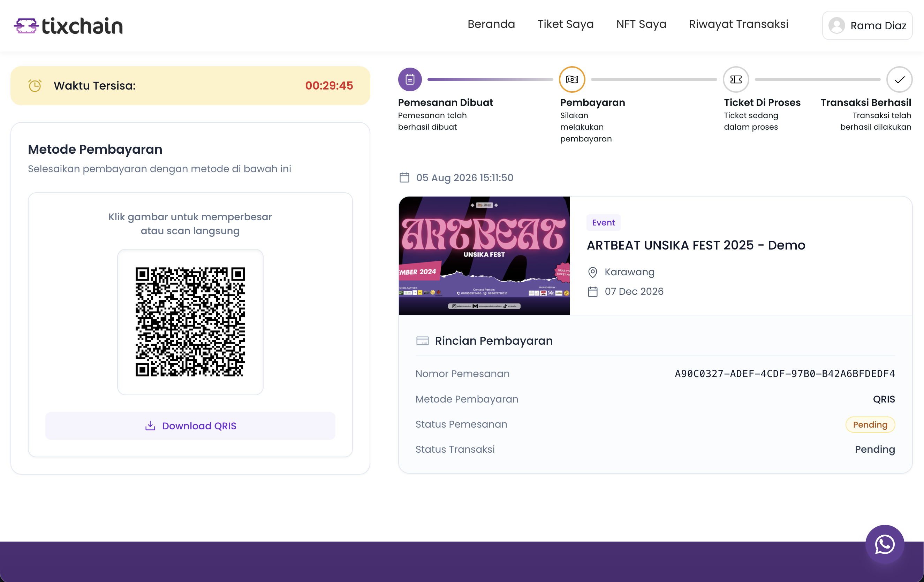Click the user avatar icon
The image size is (924, 582).
tap(836, 26)
